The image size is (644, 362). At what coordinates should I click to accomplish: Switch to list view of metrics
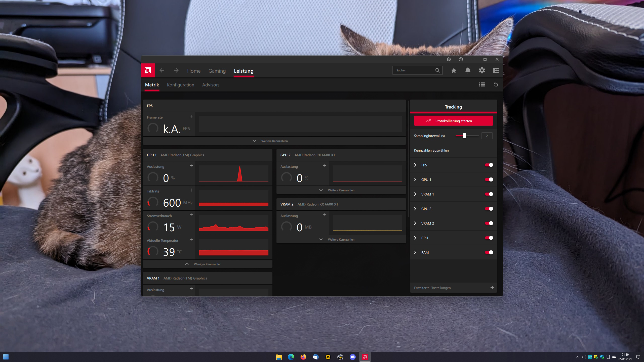pos(482,84)
